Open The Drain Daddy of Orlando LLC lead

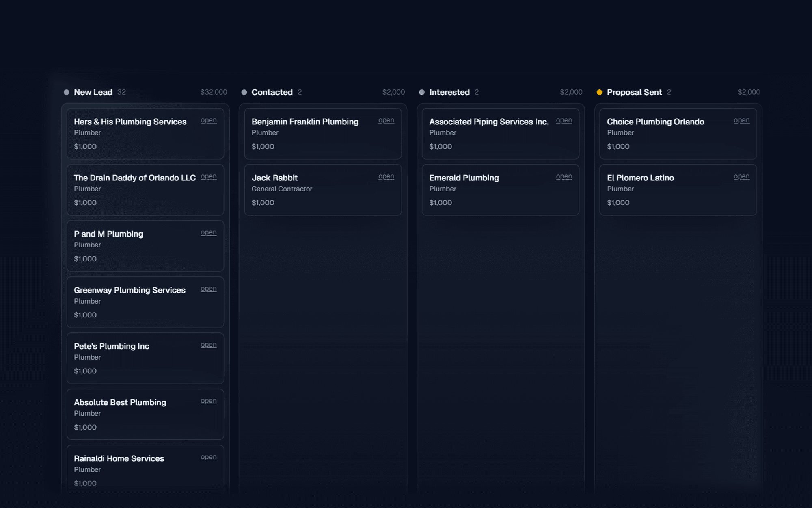click(208, 176)
